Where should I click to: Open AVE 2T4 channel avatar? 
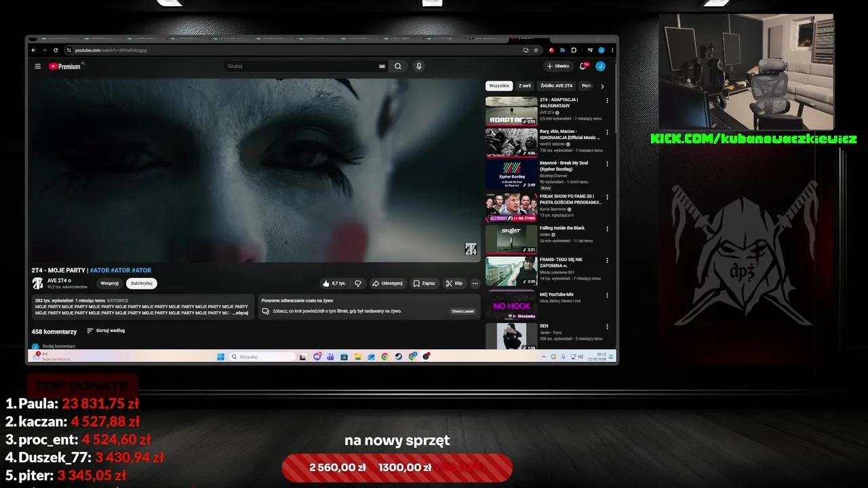(x=38, y=283)
